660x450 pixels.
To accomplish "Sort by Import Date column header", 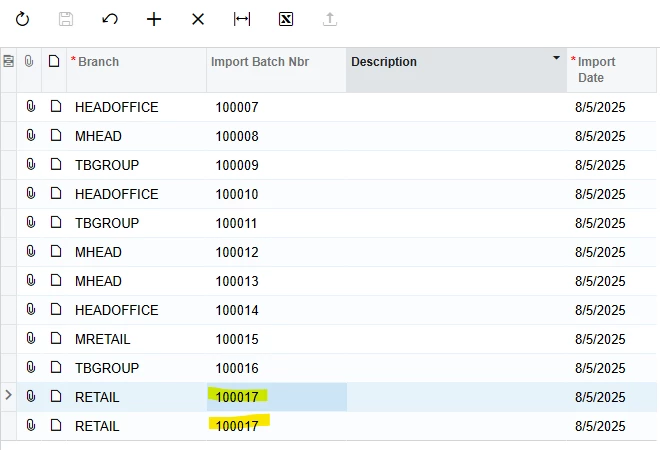I will click(612, 70).
